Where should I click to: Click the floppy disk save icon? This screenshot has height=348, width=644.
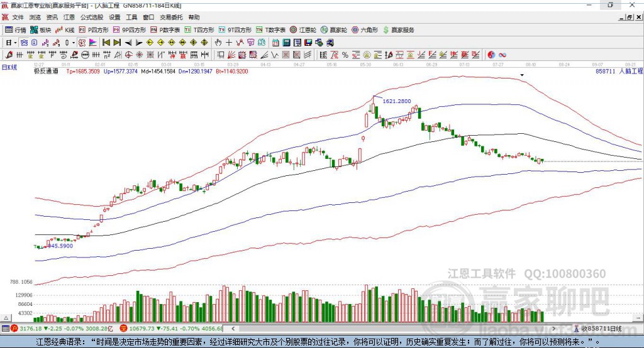click(308, 42)
